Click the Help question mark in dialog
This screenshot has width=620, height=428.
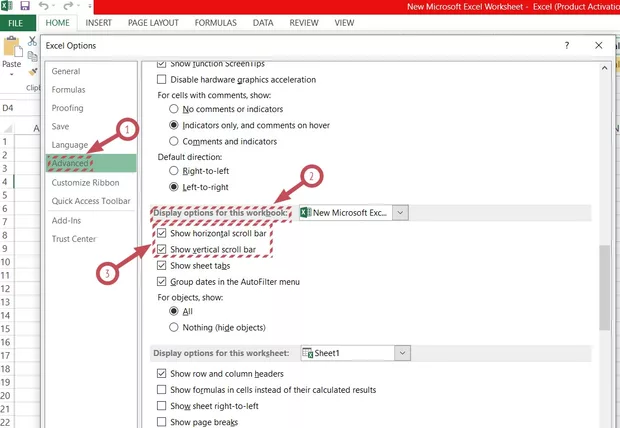(567, 46)
